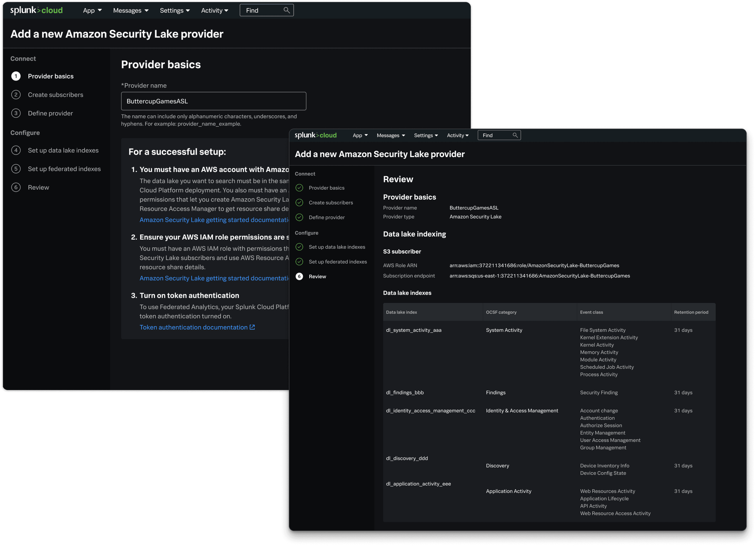This screenshot has height=546, width=756.
Task: Select the completed Set up federated indexes step
Action: coord(337,262)
